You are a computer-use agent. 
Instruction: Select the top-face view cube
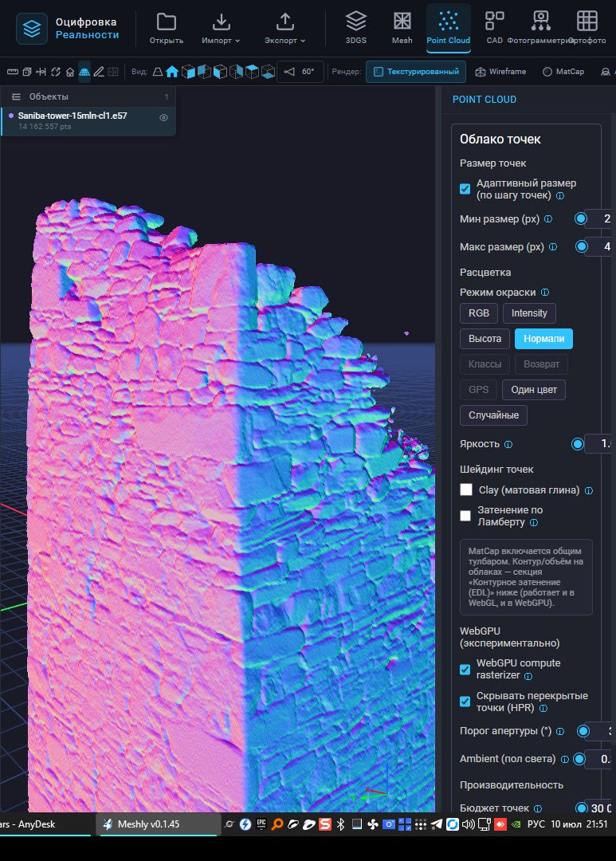[252, 72]
